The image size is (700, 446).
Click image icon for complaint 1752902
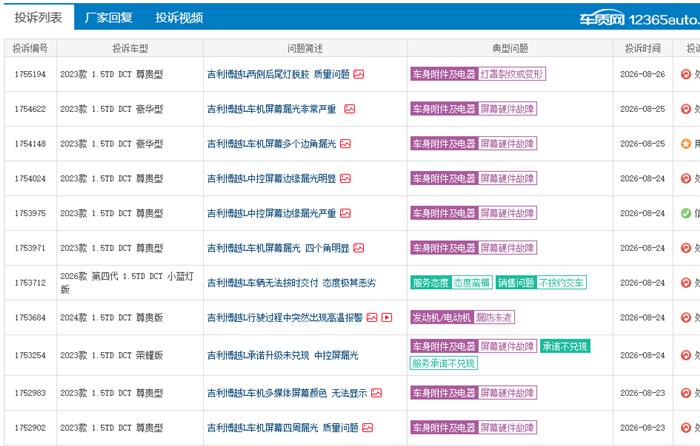(367, 428)
